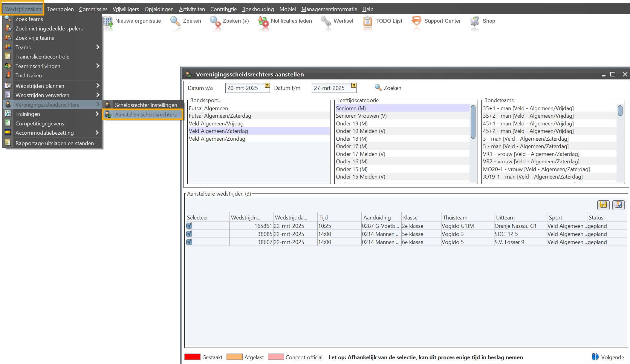Click the grid export icon beside the save icon

pos(618,205)
